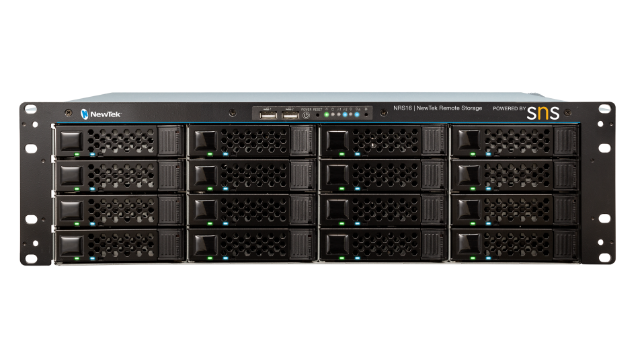Click the rightmost pinhole on control panel

(x=366, y=115)
